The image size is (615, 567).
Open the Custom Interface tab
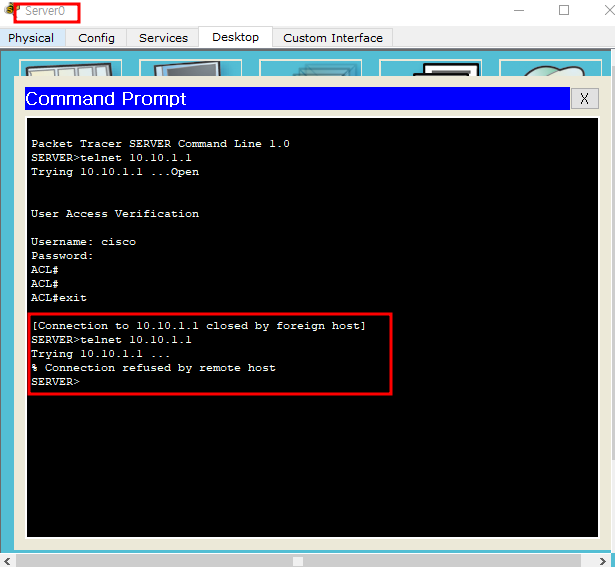click(x=333, y=38)
